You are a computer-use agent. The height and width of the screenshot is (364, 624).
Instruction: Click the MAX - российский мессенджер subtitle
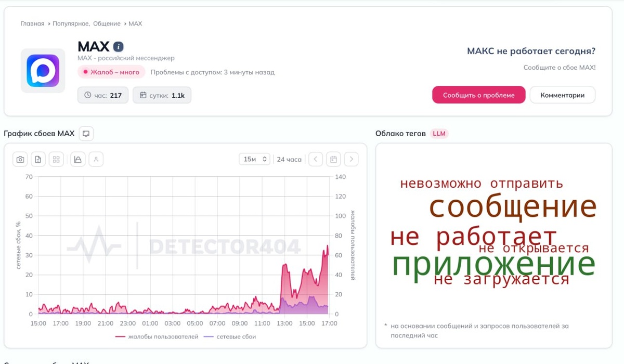[x=126, y=58]
